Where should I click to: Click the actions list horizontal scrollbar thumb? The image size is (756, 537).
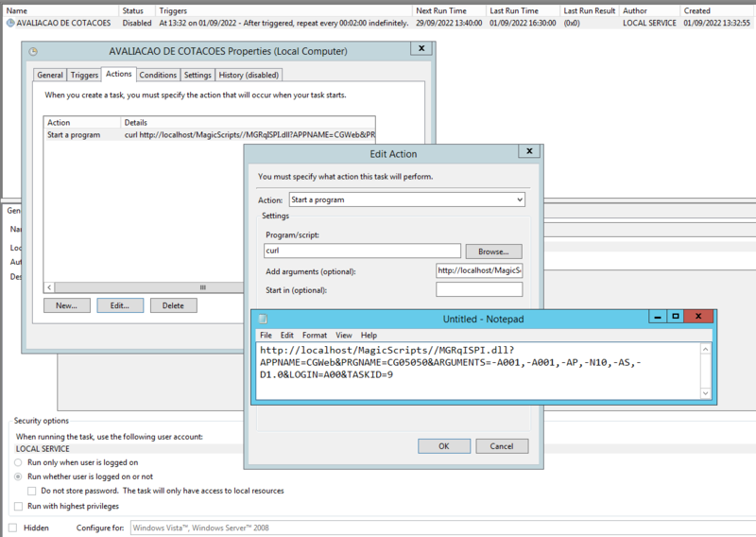tap(202, 287)
